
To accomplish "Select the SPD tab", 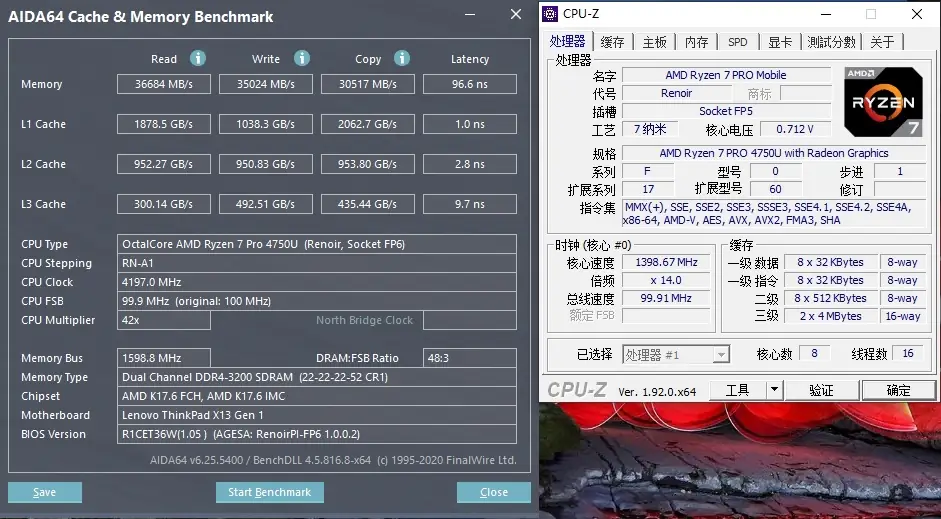I will (x=738, y=42).
